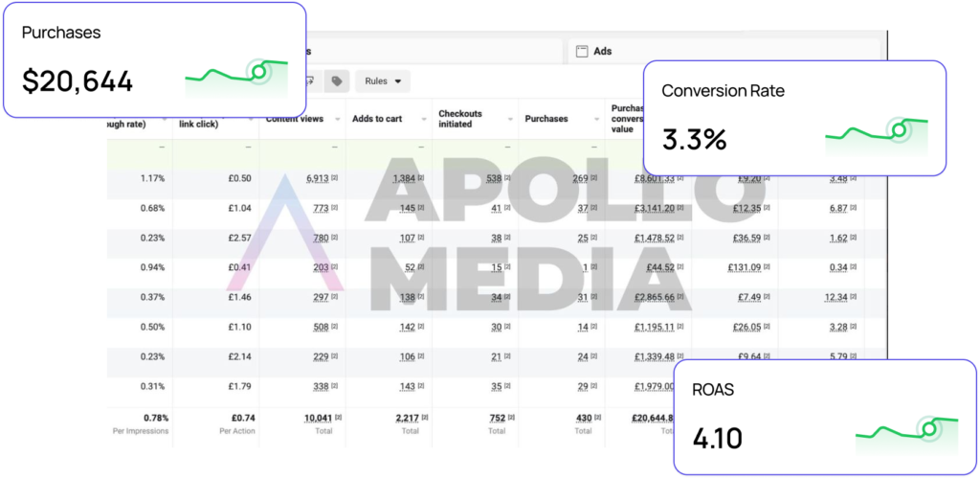Switch to the Ads tab
Screen dimensions: 980x479
(x=602, y=52)
